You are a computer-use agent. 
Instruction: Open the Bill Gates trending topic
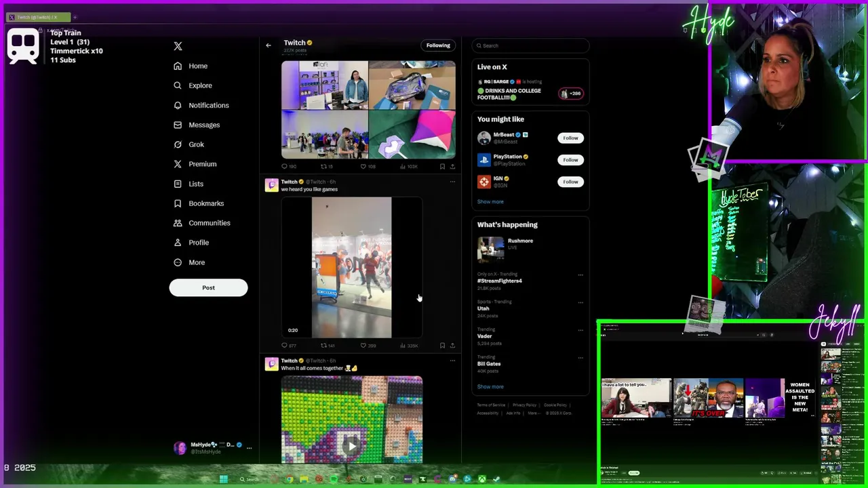click(x=489, y=364)
